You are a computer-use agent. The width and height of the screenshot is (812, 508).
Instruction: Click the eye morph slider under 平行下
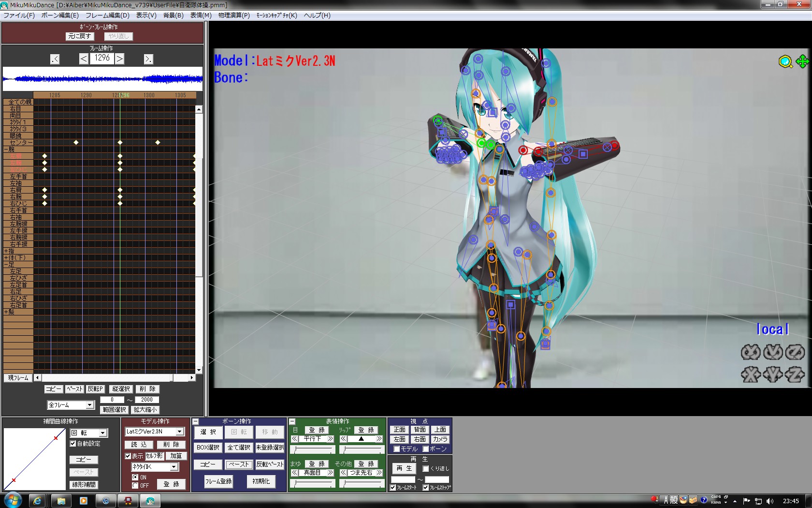pyautogui.click(x=313, y=449)
